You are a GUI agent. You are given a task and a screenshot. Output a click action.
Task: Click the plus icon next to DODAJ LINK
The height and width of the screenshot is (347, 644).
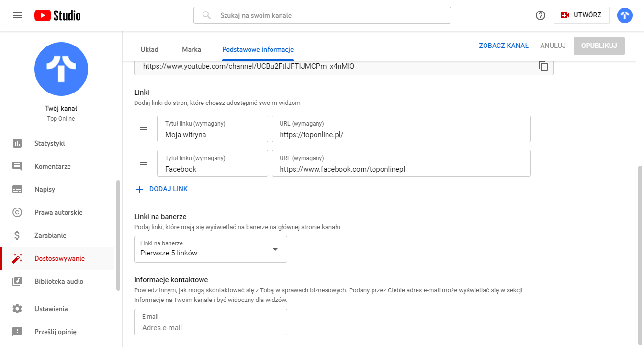pos(140,189)
